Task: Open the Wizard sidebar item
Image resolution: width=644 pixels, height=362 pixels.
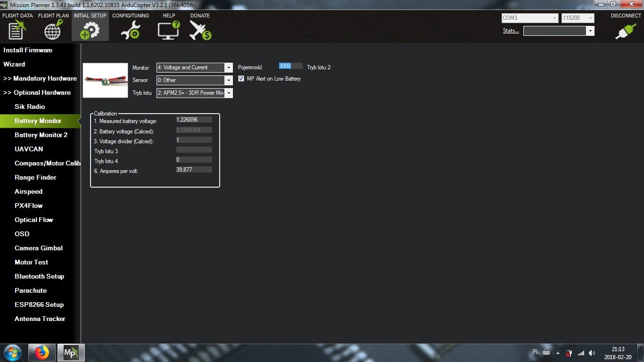Action: (14, 64)
